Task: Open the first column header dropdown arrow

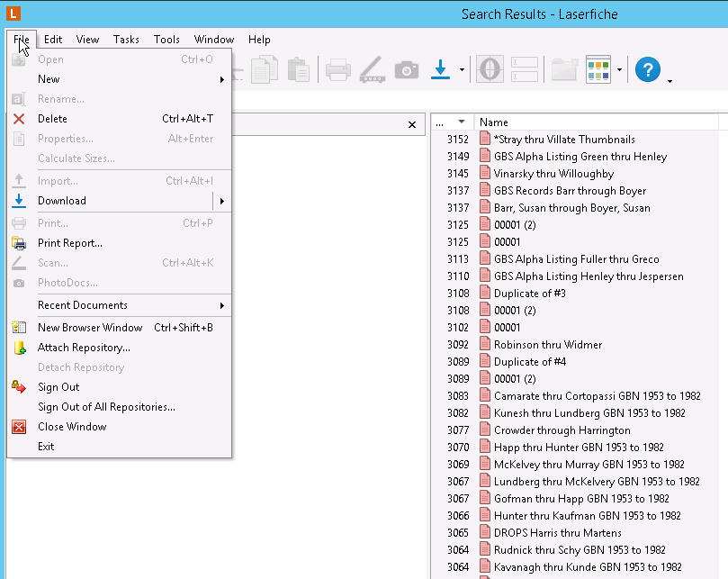Action: point(461,122)
